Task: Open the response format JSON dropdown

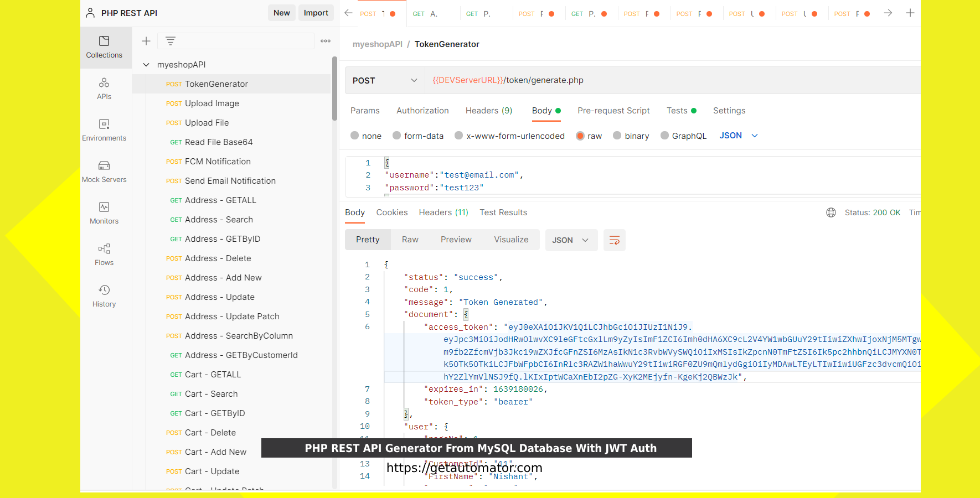Action: pos(571,240)
